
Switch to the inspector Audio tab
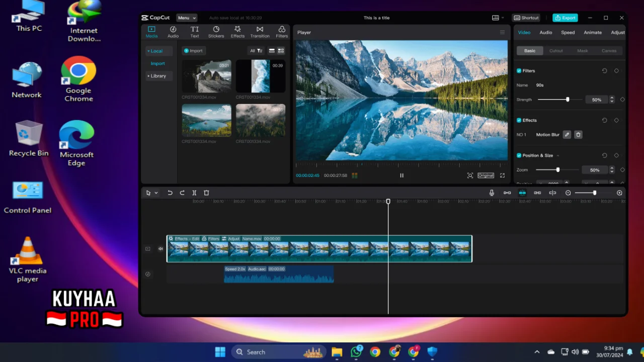tap(546, 33)
